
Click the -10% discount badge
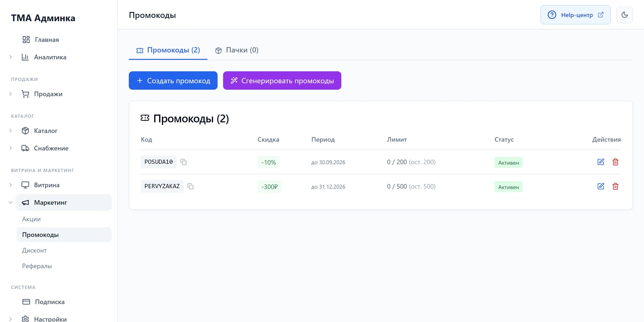268,163
